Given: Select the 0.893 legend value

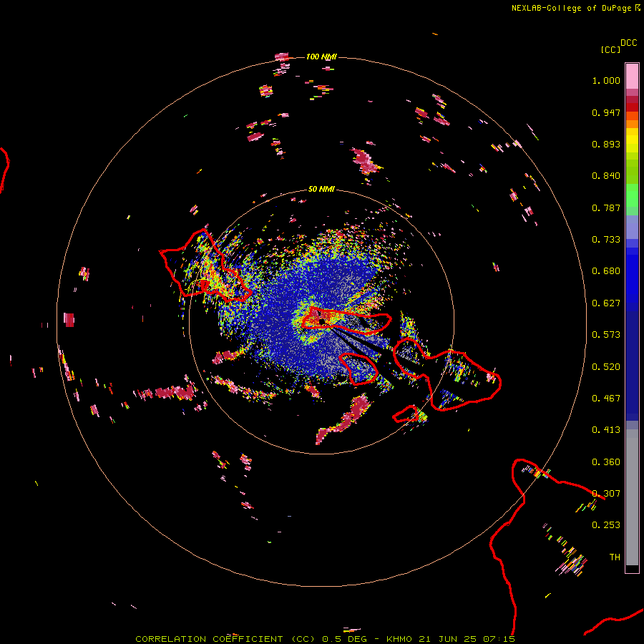Looking at the screenshot, I should [606, 144].
